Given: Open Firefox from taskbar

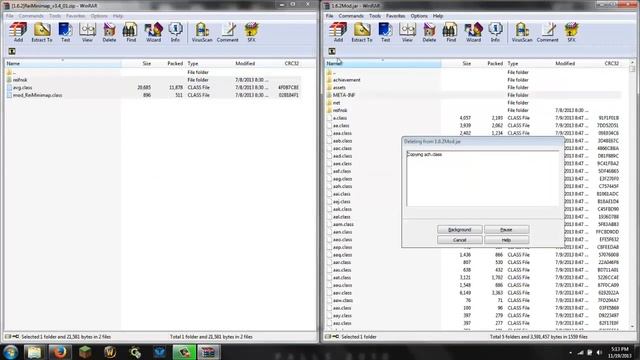Looking at the screenshot, I should point(60,352).
